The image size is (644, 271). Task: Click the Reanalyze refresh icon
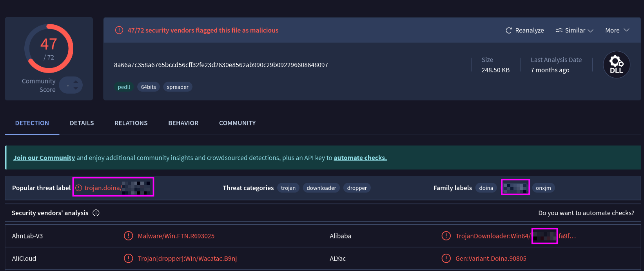coord(509,31)
